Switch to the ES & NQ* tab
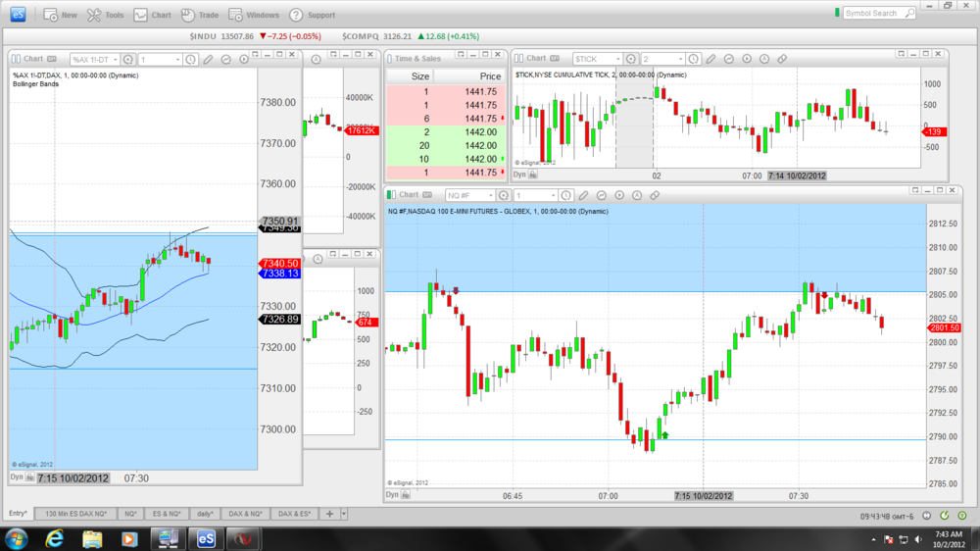Image resolution: width=980 pixels, height=551 pixels. pos(167,514)
